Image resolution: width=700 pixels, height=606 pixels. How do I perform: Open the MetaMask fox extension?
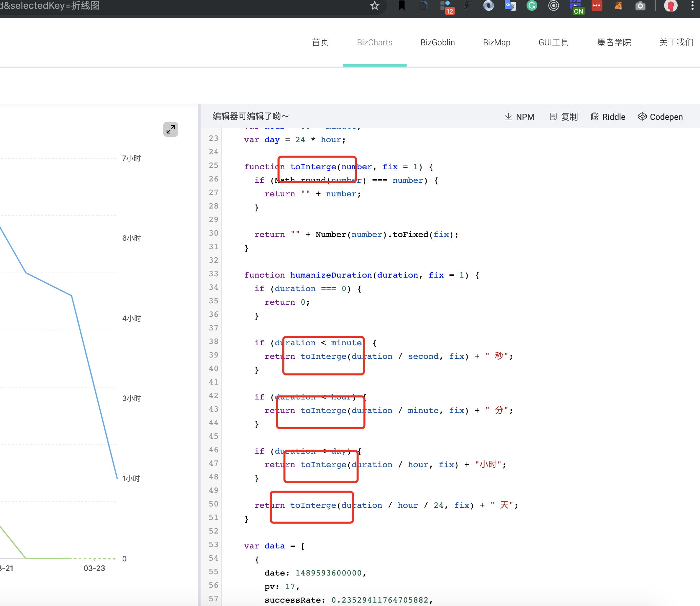pos(618,6)
